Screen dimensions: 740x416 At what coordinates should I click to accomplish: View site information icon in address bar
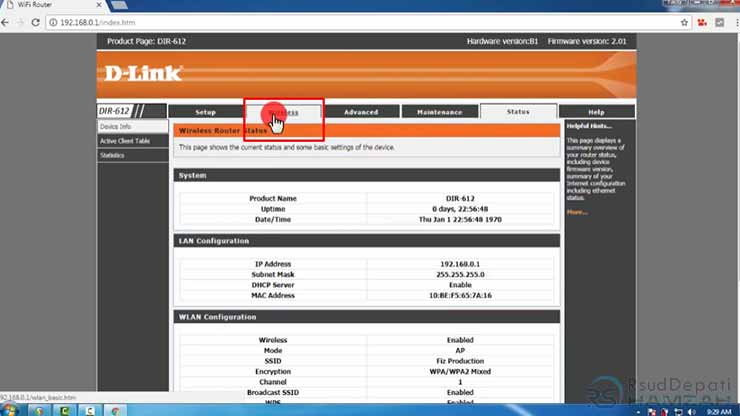[53, 22]
